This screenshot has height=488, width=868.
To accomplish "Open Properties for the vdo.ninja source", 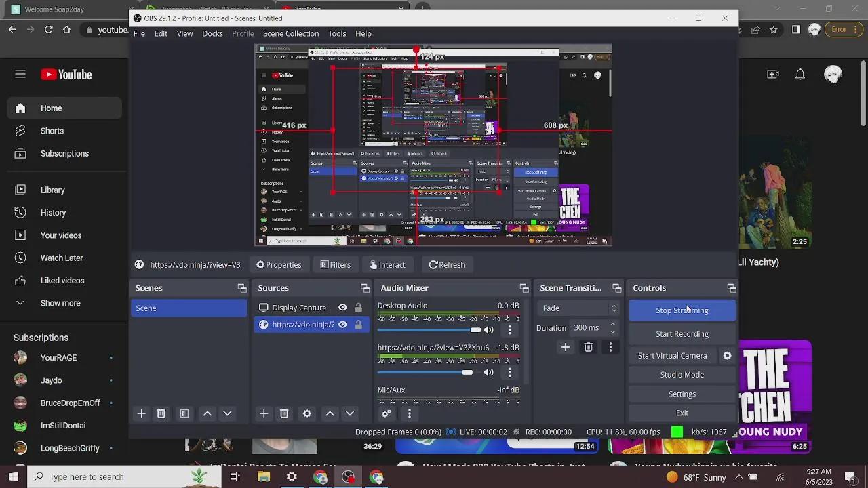I will pos(279,264).
